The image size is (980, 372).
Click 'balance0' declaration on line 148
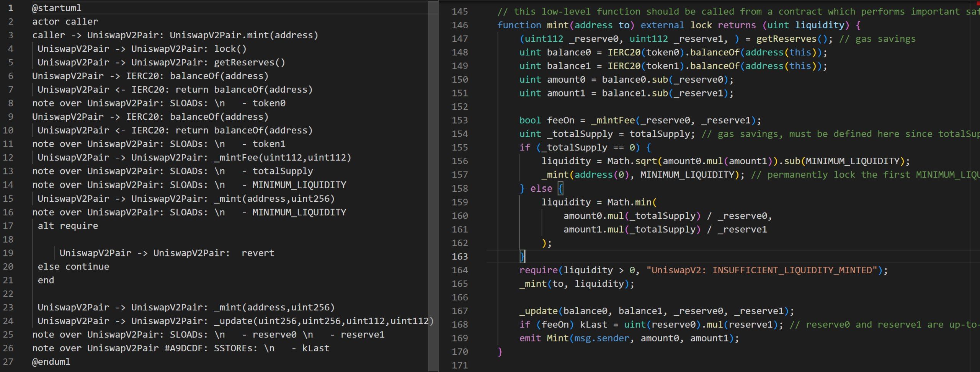pyautogui.click(x=568, y=52)
